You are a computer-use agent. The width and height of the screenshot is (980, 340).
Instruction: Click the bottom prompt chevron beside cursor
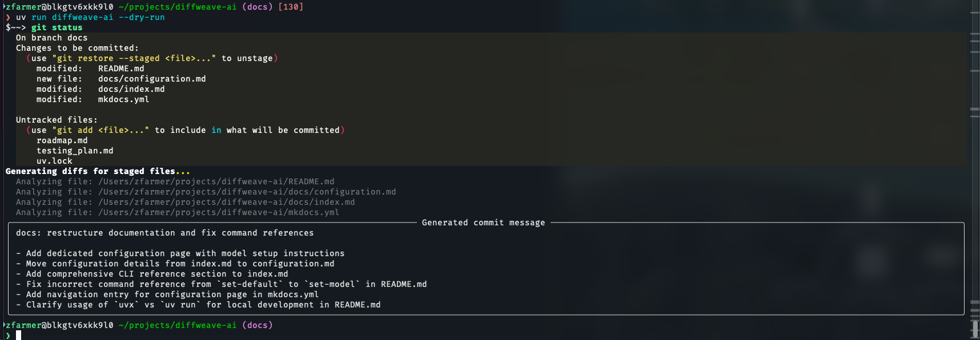point(8,335)
